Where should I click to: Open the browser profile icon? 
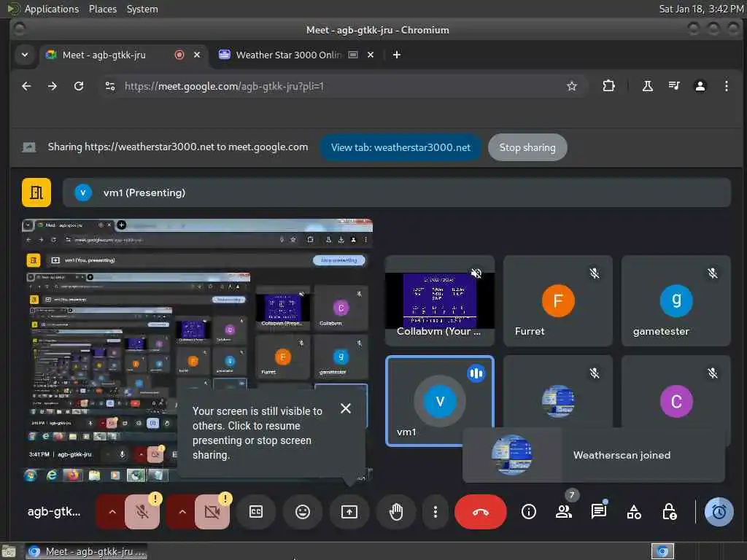coord(700,86)
